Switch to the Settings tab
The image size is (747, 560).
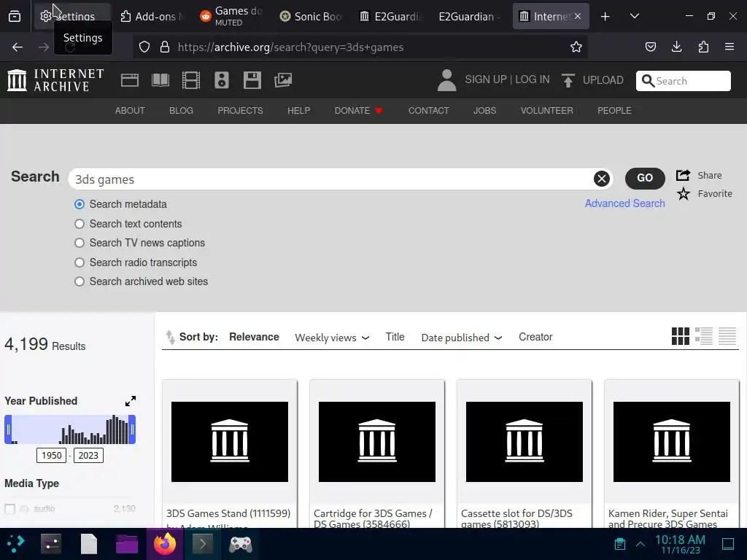click(72, 16)
